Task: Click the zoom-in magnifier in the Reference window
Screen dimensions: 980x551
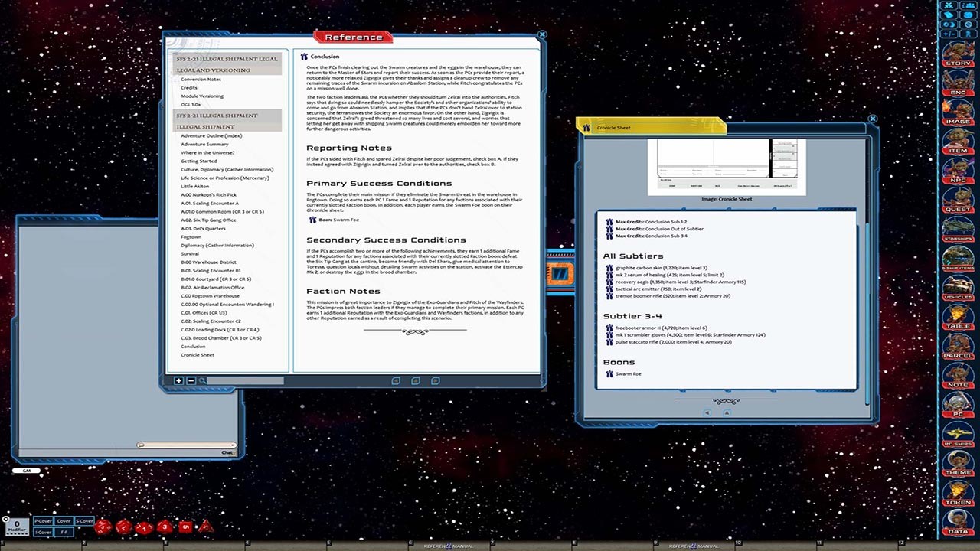Action: (x=201, y=380)
